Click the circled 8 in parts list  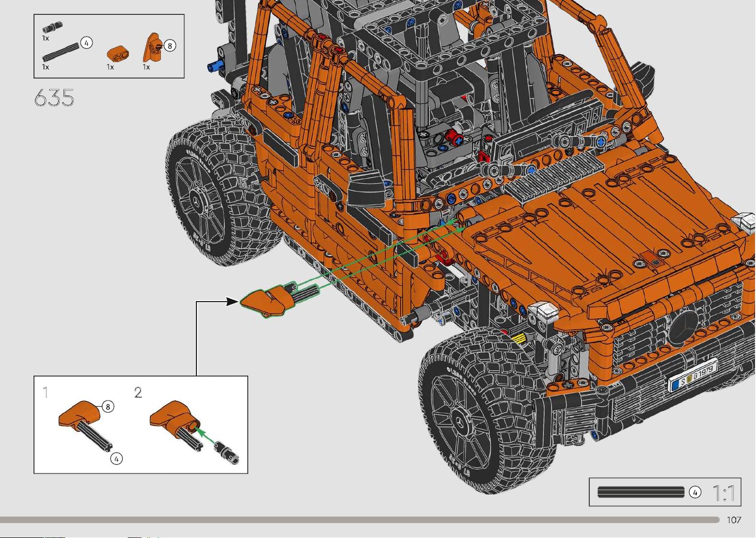click(170, 46)
